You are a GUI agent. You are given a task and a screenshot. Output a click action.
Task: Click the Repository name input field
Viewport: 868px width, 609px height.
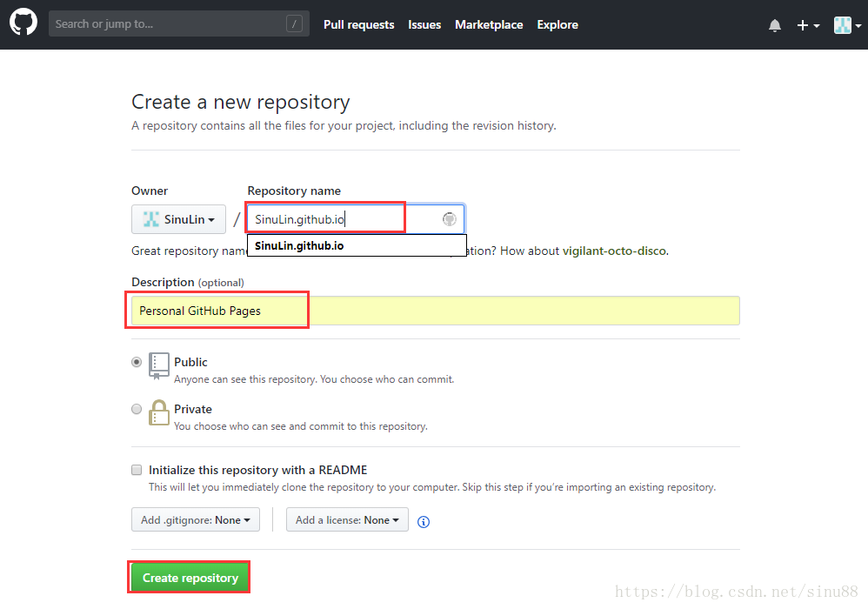click(356, 219)
